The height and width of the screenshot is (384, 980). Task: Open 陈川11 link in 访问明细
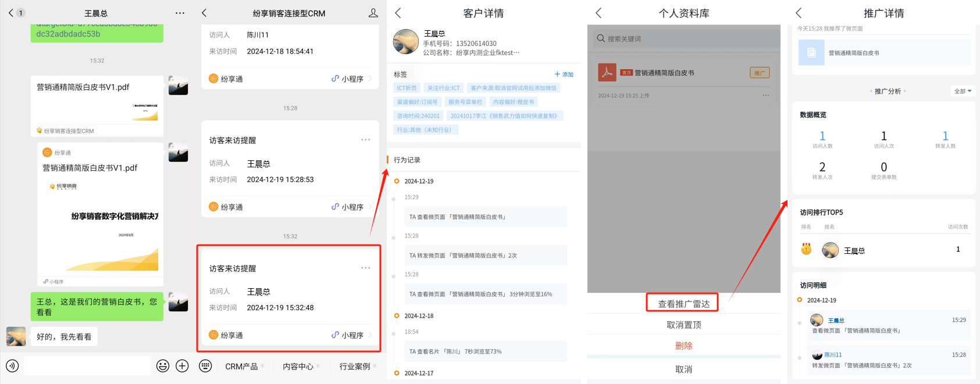click(833, 354)
